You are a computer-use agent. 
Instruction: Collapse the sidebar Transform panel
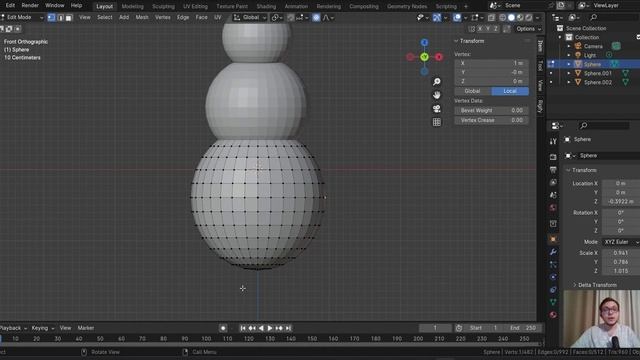click(456, 41)
